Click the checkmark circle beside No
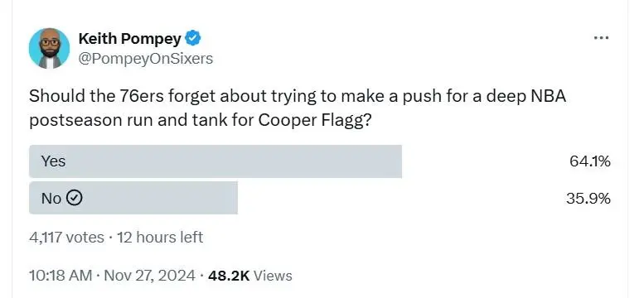The width and height of the screenshot is (644, 298). tap(75, 199)
